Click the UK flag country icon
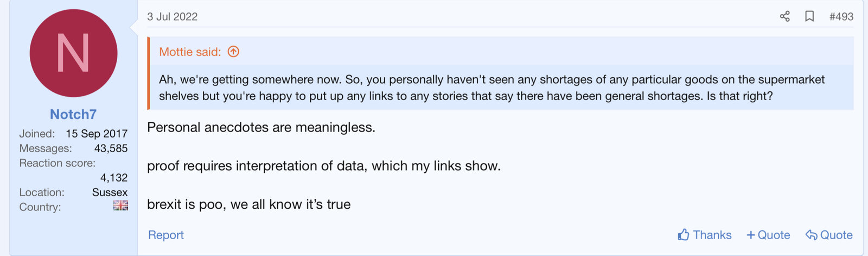This screenshot has height=256, width=868. [120, 205]
